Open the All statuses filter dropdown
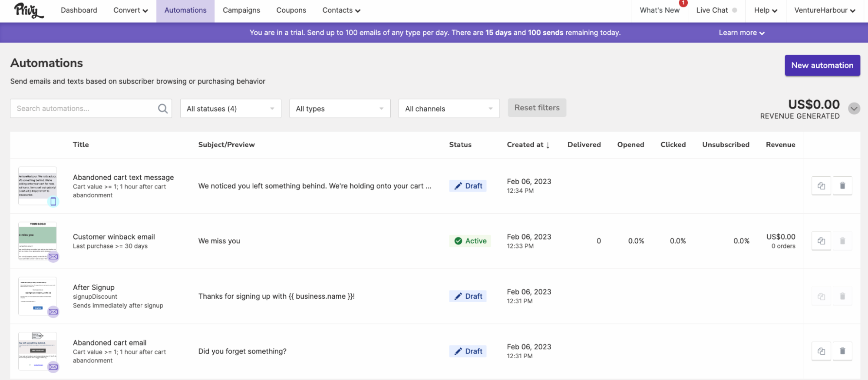Viewport: 868px width, 380px height. (230, 109)
